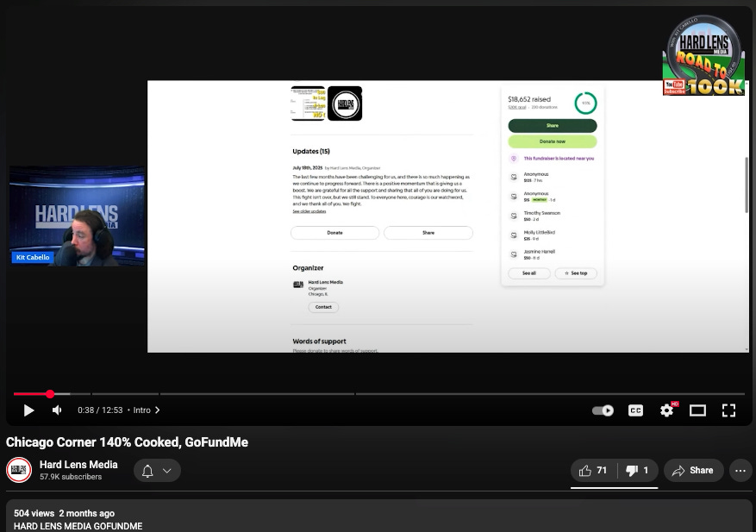Click the Contact organizer button
756x532 pixels.
323,307
